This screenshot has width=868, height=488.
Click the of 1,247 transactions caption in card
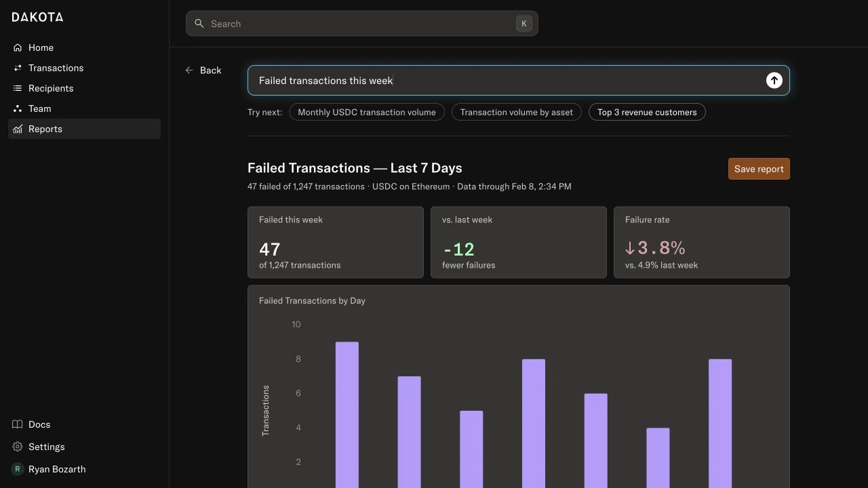300,265
